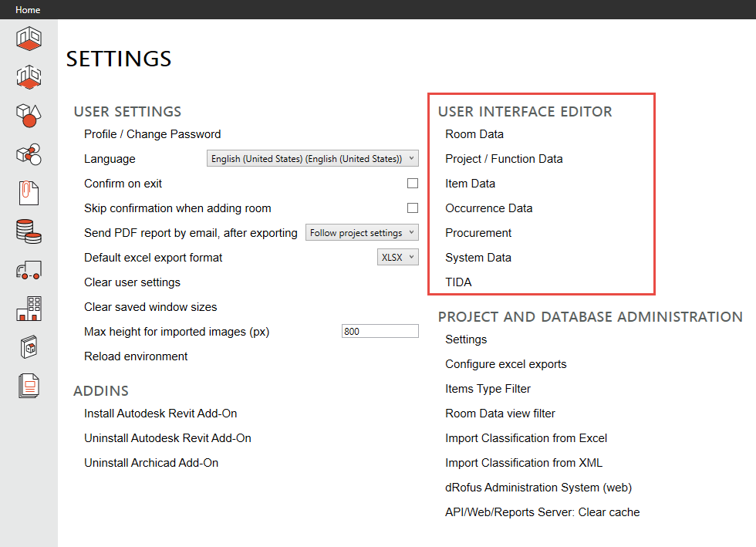This screenshot has width=756, height=547.
Task: Open the Documents module at sidebar bottom
Action: pyautogui.click(x=29, y=385)
